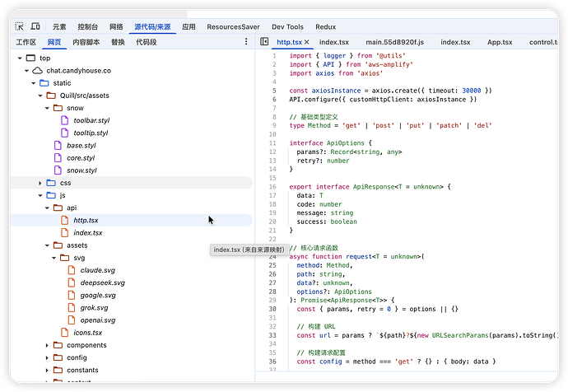Toggle the device toolbar icon
This screenshot has height=392, width=568.
click(x=35, y=26)
